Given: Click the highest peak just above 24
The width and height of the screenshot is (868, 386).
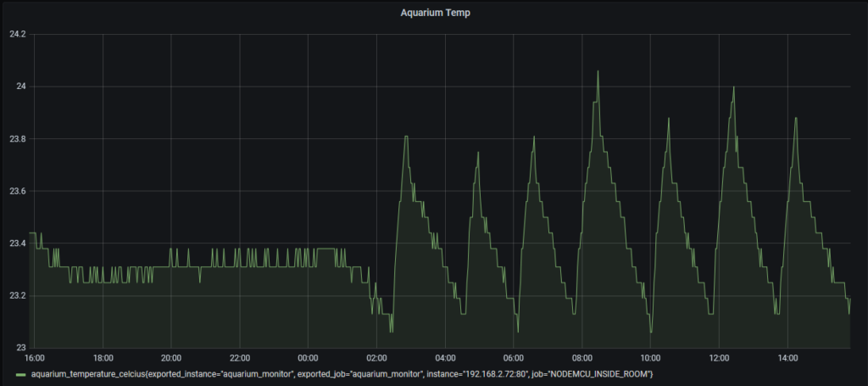Looking at the screenshot, I should tap(598, 72).
